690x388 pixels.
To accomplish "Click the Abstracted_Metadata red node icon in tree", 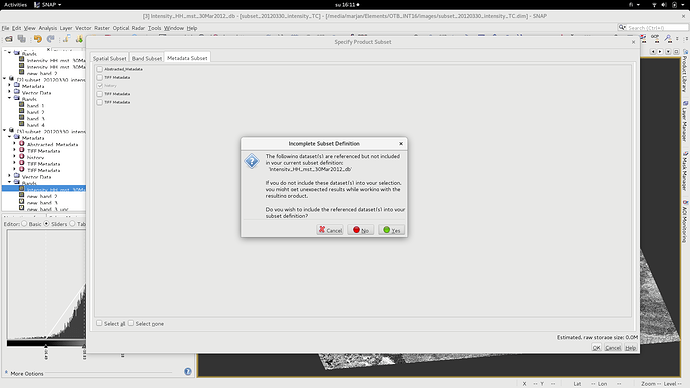I will coord(22,143).
